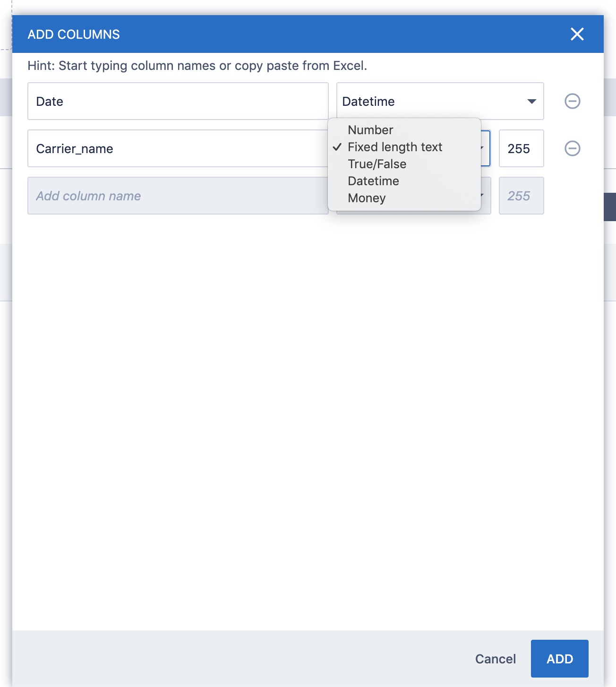Remove the Date column row
The width and height of the screenshot is (616, 687).
572,101
